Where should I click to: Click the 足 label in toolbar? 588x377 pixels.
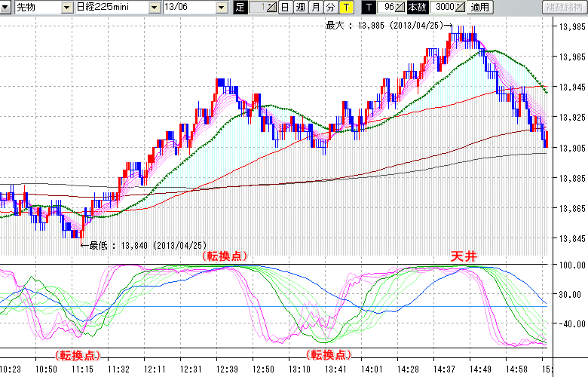click(240, 8)
